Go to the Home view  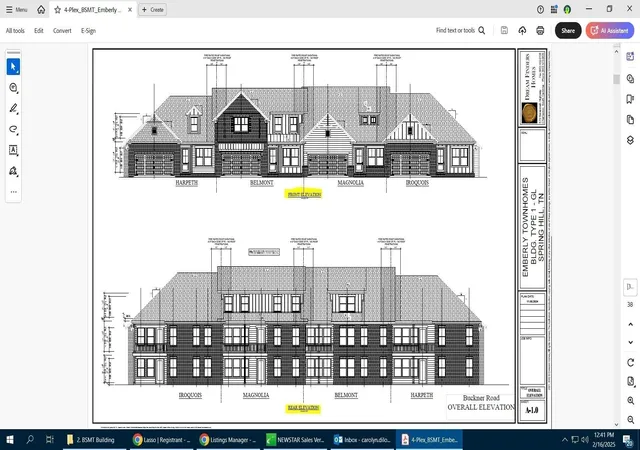pyautogui.click(x=41, y=9)
